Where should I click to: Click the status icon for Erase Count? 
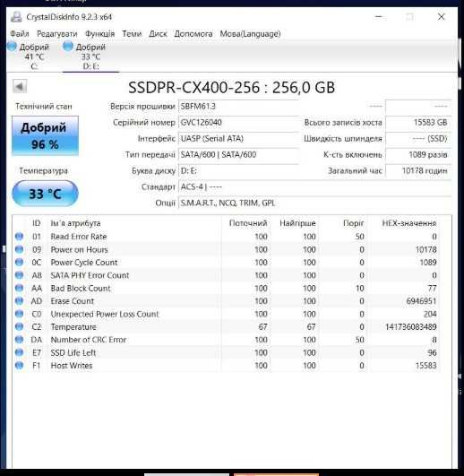coord(19,301)
